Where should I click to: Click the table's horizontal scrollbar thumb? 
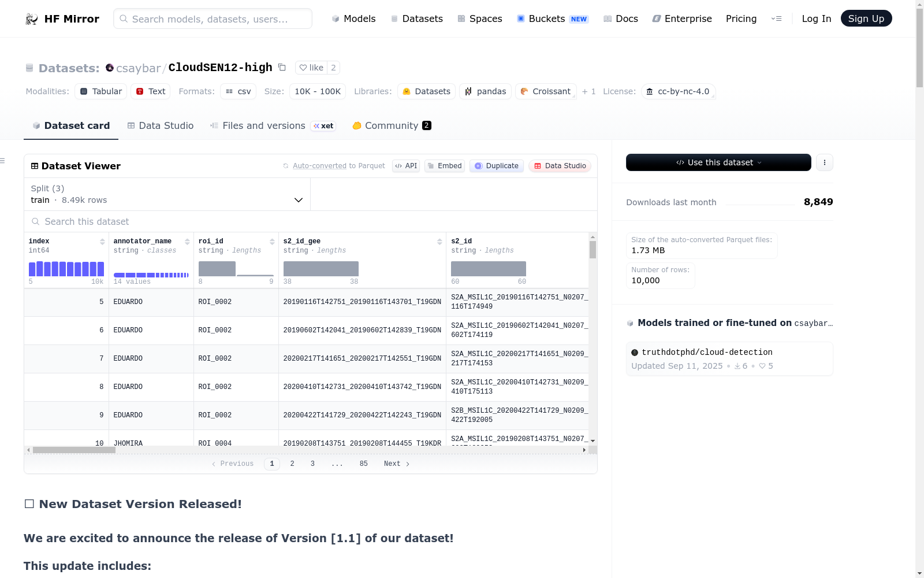74,450
